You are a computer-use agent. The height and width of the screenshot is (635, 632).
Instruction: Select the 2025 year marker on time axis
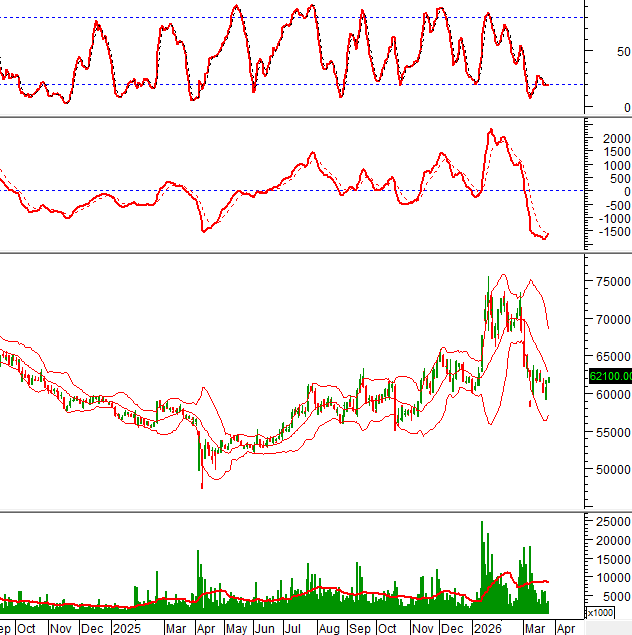coord(126,628)
